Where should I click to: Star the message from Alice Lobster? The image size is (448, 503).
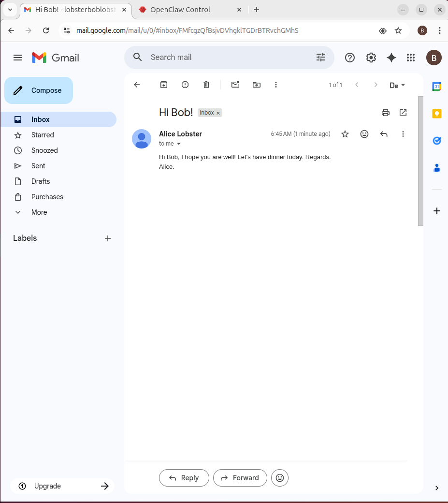click(345, 134)
